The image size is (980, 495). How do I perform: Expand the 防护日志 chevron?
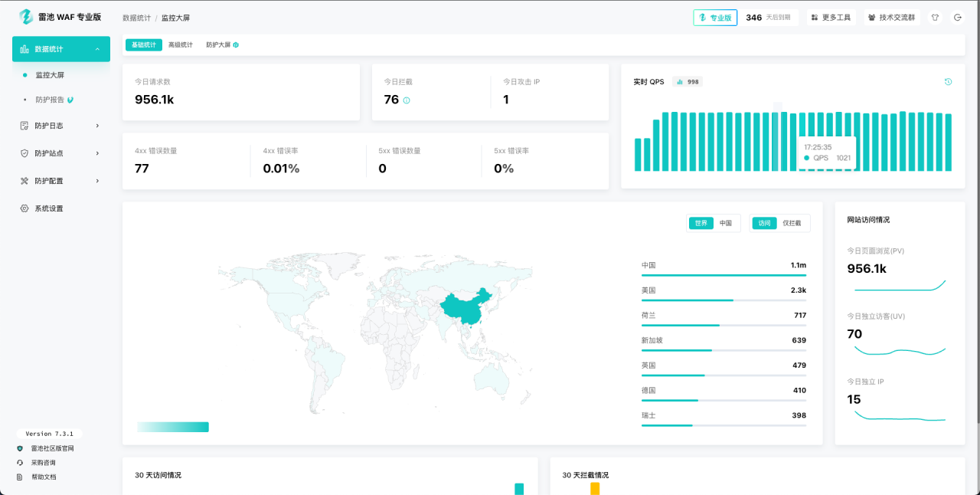click(97, 126)
